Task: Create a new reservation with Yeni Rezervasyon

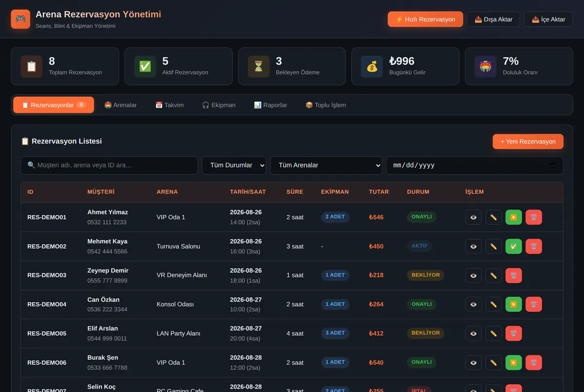Action: [528, 142]
